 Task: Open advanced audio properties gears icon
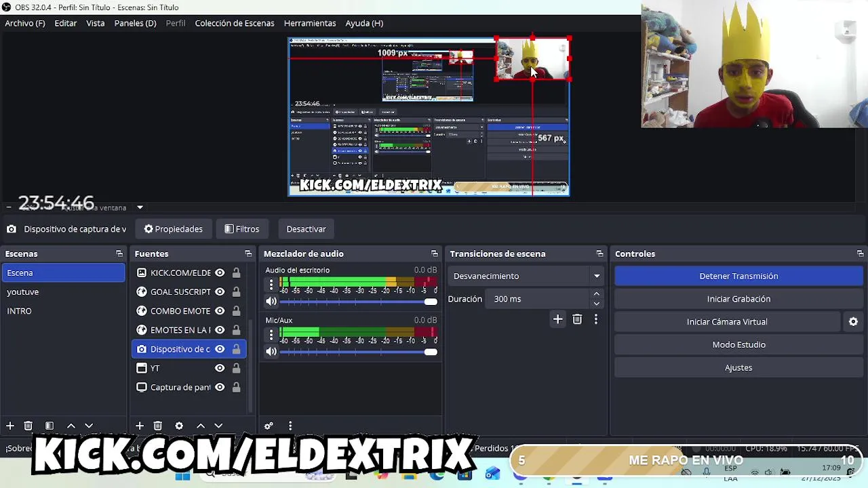point(269,426)
